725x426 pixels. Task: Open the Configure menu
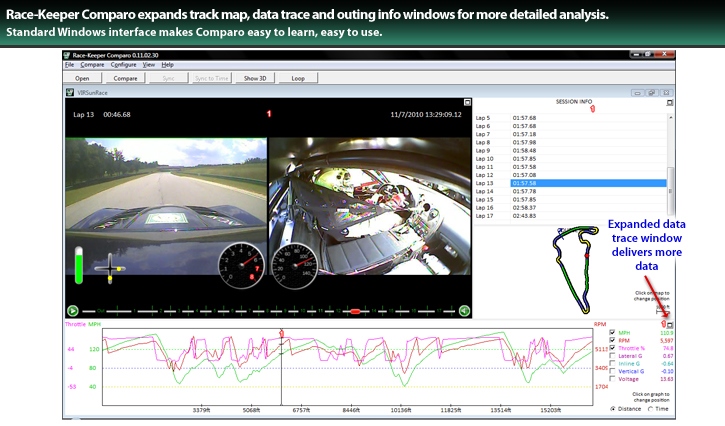coord(123,64)
